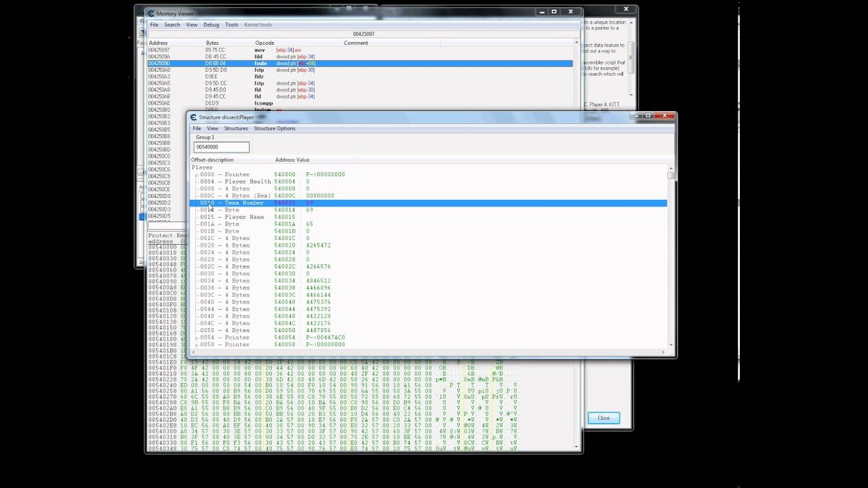Open the Structure Options menu

click(275, 128)
